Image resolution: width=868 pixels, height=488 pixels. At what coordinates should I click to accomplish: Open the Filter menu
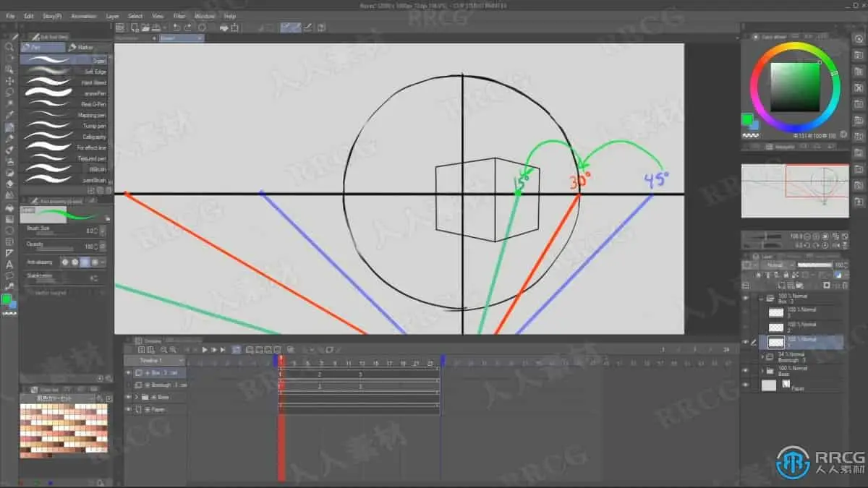tap(179, 15)
